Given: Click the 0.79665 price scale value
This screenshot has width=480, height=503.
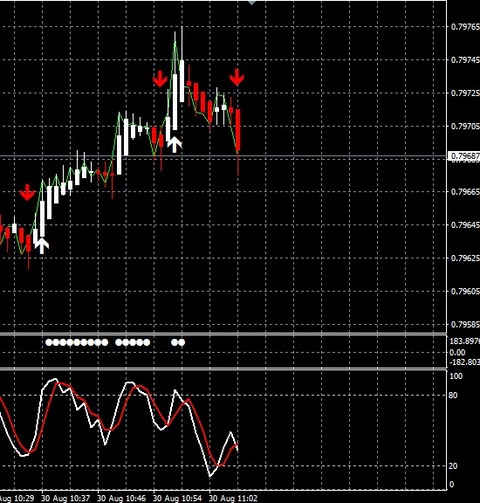Looking at the screenshot, I should click(x=465, y=192).
